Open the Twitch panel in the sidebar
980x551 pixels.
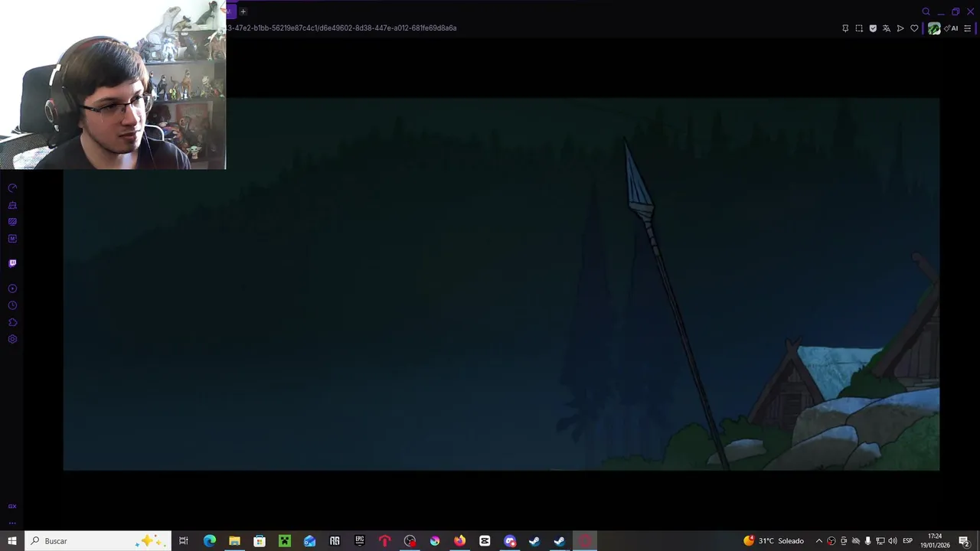[12, 263]
